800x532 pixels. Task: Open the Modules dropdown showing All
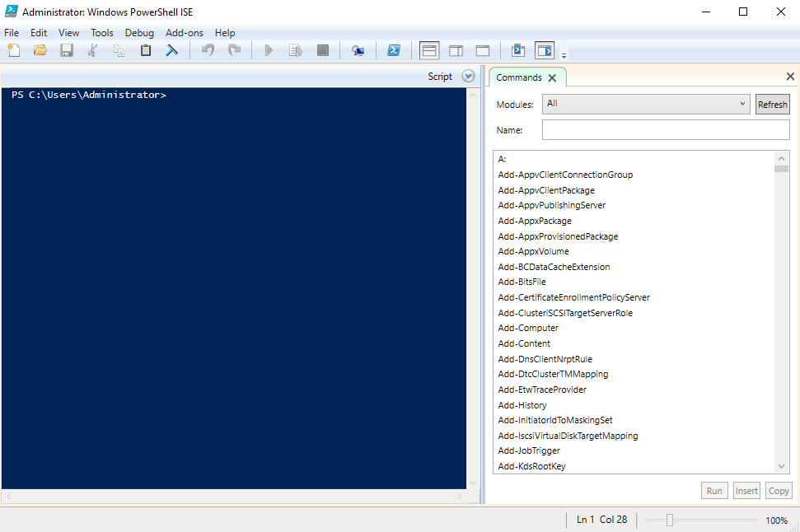pyautogui.click(x=645, y=104)
